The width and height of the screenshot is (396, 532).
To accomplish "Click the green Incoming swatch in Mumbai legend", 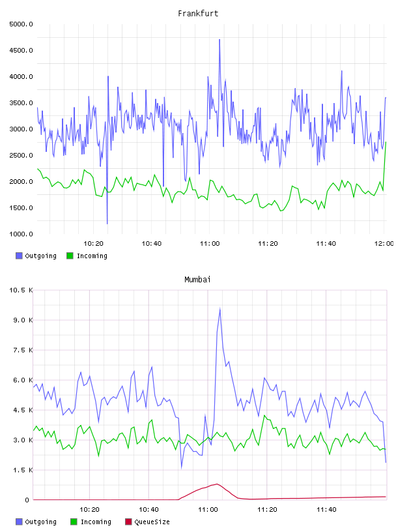I will (74, 522).
